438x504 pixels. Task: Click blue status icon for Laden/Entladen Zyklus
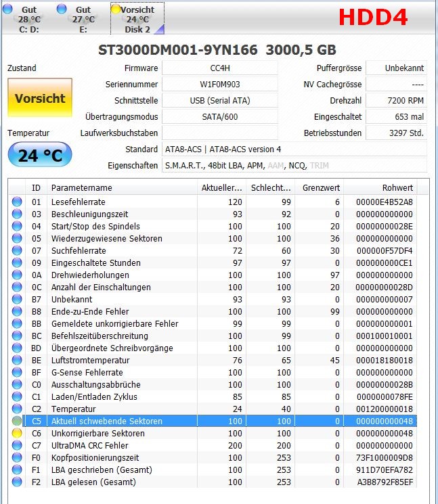click(x=17, y=396)
